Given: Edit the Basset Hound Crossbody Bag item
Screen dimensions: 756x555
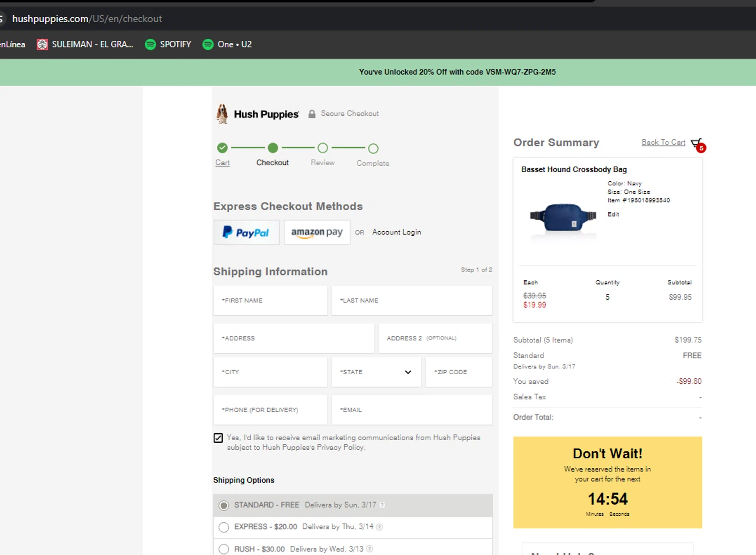Looking at the screenshot, I should point(613,215).
